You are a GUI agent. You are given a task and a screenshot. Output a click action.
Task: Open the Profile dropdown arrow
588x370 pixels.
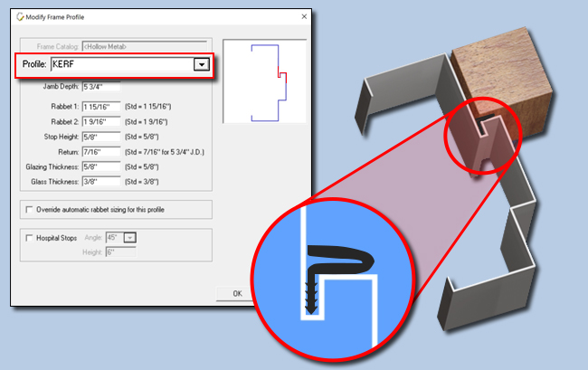[x=202, y=64]
